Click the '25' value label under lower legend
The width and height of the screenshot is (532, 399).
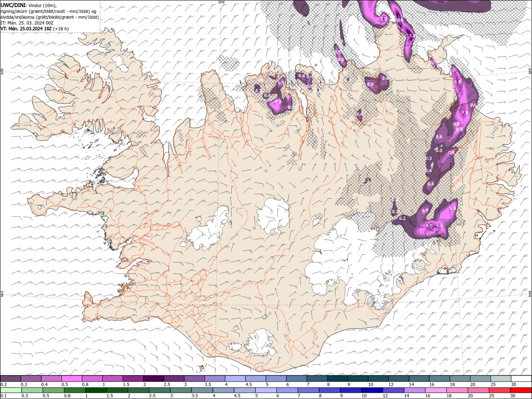click(x=492, y=396)
